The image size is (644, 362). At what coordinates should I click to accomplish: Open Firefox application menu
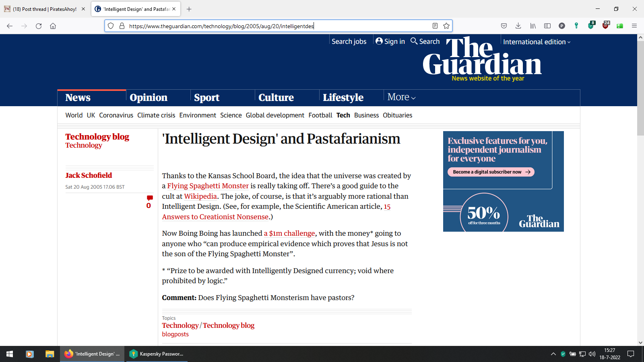click(634, 26)
